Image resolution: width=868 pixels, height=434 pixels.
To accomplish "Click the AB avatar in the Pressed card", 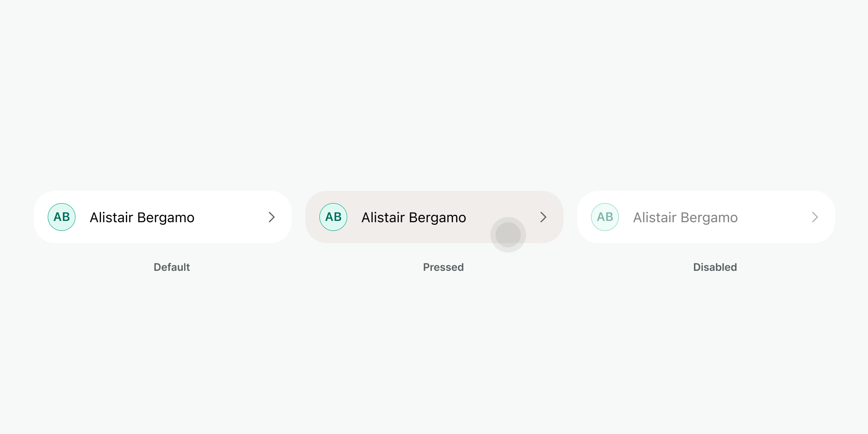I will coord(333,217).
